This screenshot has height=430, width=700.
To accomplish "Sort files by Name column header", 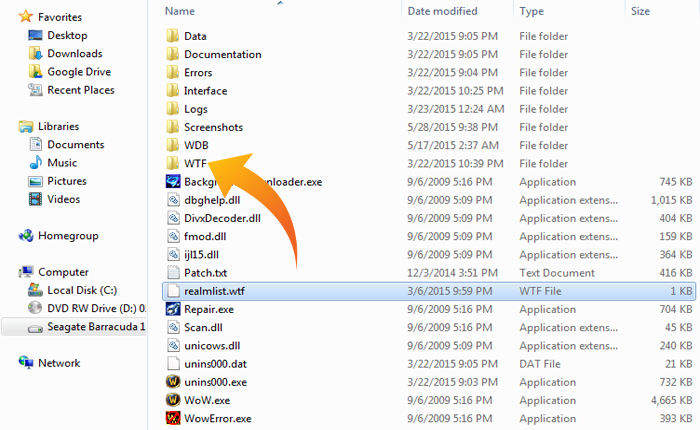I will click(179, 11).
